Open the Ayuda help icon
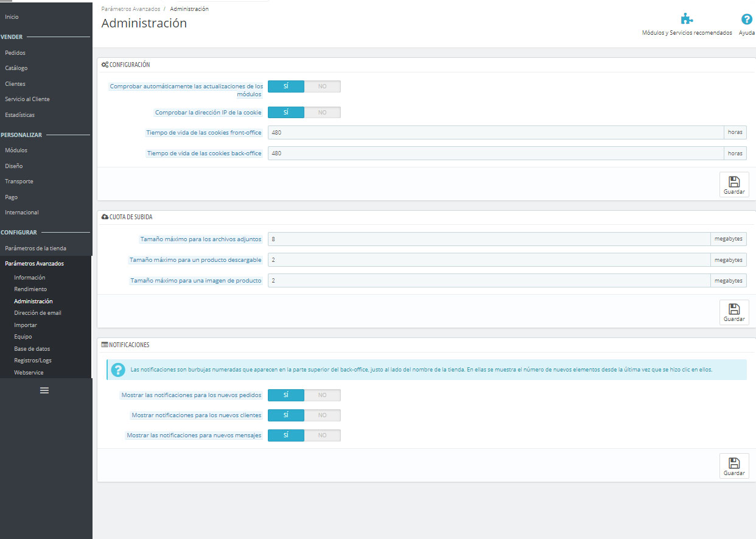Image resolution: width=756 pixels, height=539 pixels. [747, 19]
